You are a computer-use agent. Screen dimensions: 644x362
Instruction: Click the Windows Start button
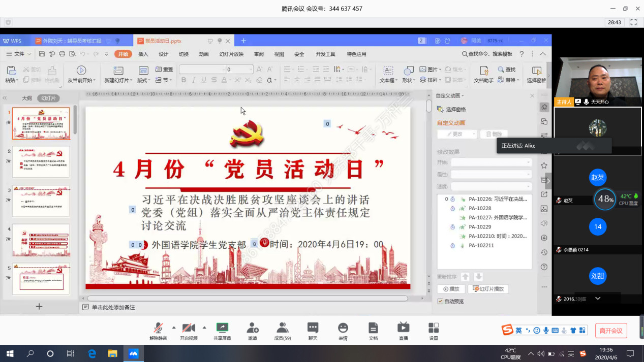(10, 353)
